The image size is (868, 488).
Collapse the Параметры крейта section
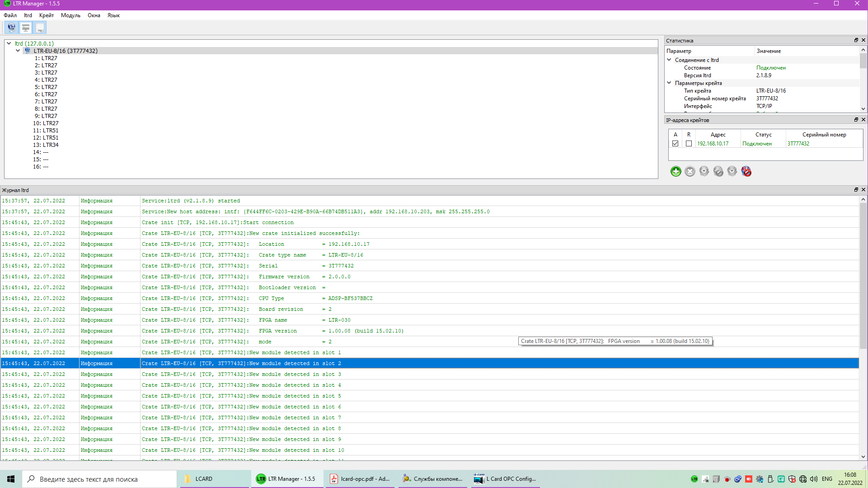pyautogui.click(x=669, y=83)
